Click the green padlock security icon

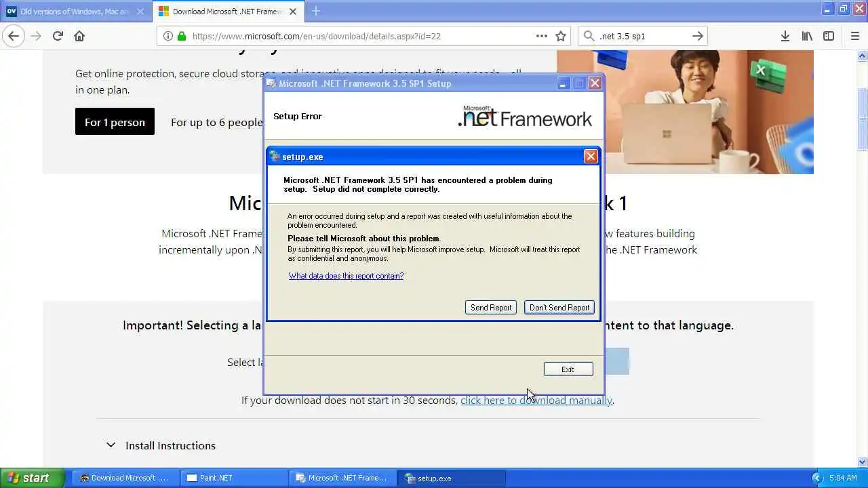point(181,36)
